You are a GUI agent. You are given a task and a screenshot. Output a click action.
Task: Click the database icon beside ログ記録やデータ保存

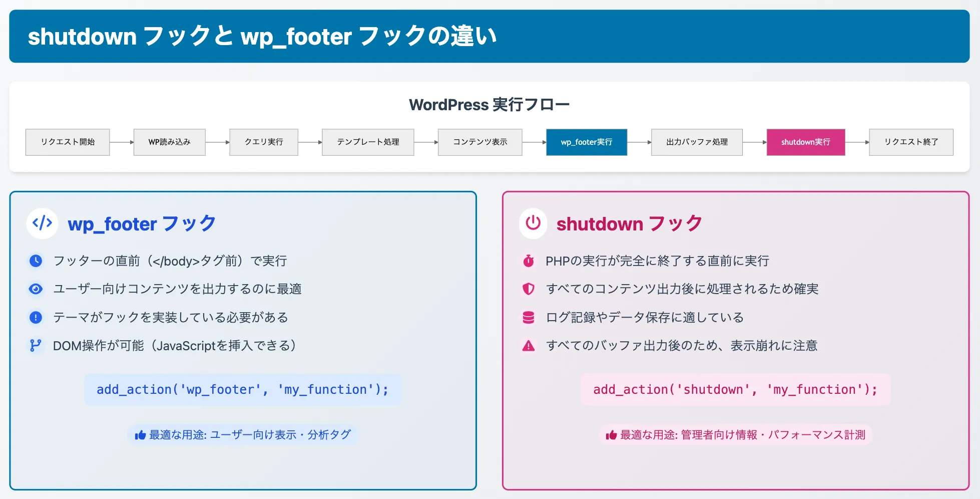pos(529,318)
